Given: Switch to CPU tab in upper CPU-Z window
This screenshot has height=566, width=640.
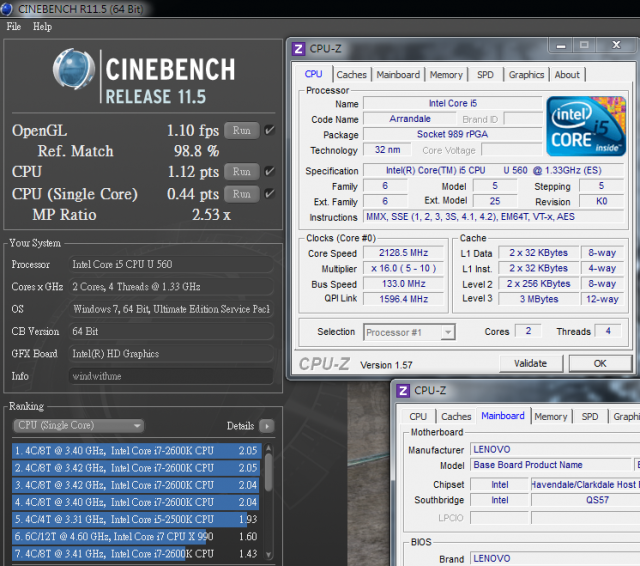Looking at the screenshot, I should point(313,74).
